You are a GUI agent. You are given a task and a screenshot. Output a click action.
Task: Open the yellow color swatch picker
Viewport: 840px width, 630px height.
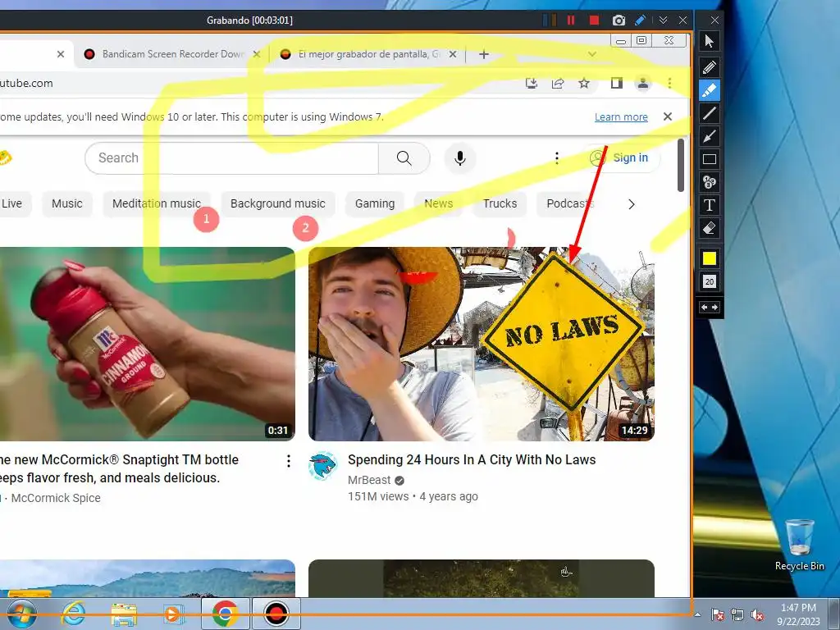click(x=710, y=258)
